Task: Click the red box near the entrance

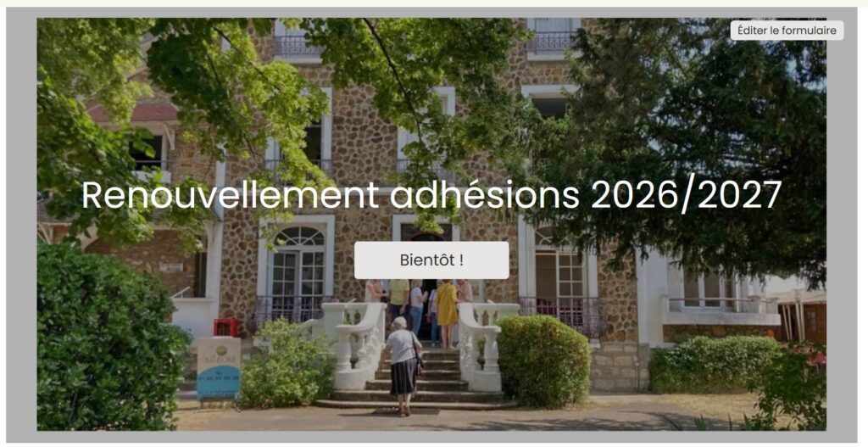Action: click(x=227, y=327)
